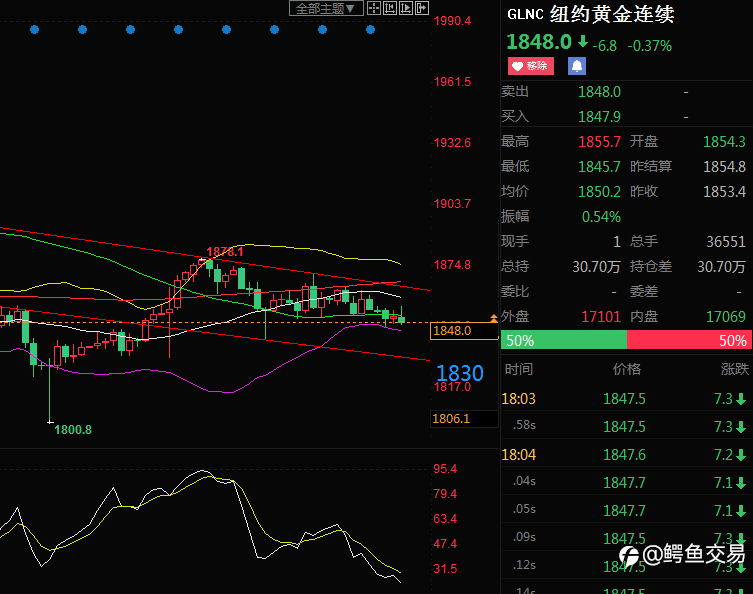Image resolution: width=753 pixels, height=594 pixels.
Task: Click the 内盘 value 17069
Action: (726, 316)
